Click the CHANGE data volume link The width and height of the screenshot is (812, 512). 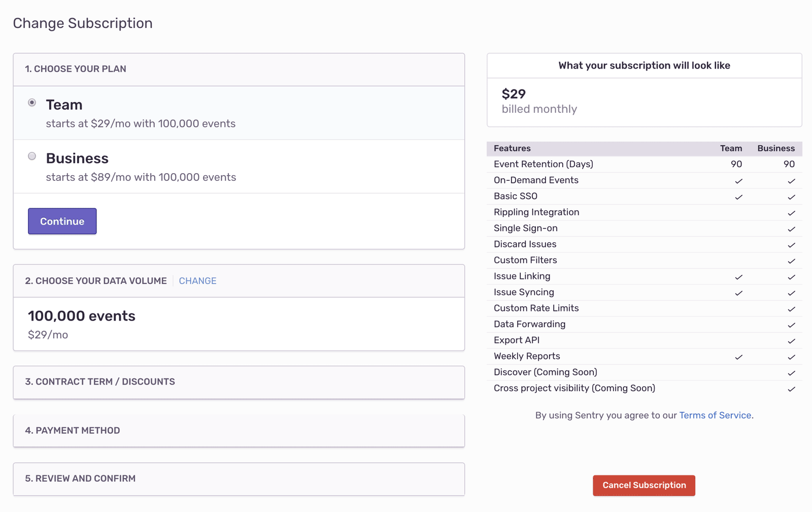pyautogui.click(x=197, y=281)
